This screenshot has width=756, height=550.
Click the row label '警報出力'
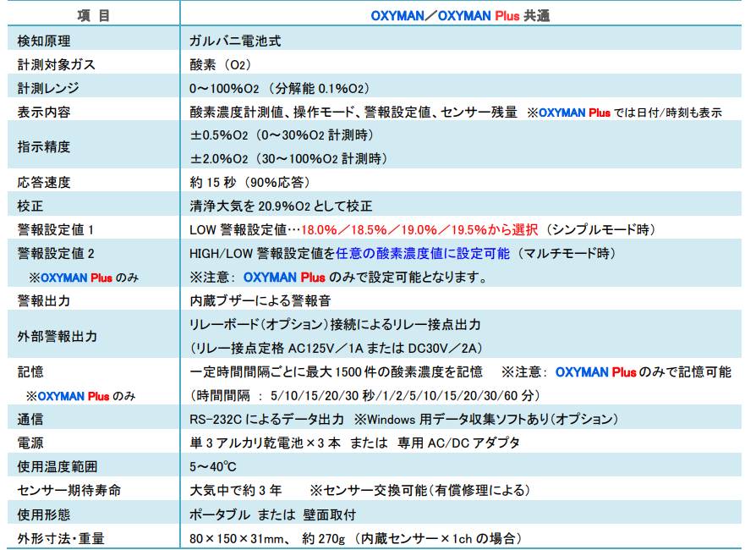coord(44,301)
